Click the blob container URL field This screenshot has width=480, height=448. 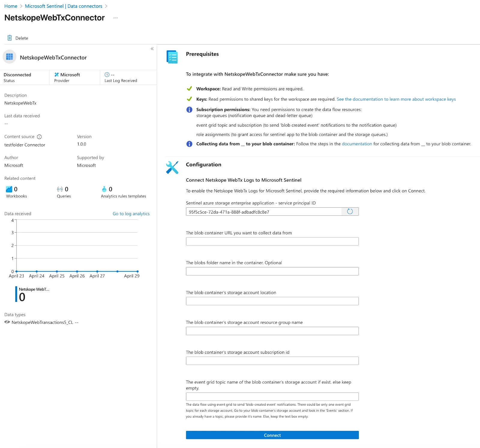tap(272, 241)
